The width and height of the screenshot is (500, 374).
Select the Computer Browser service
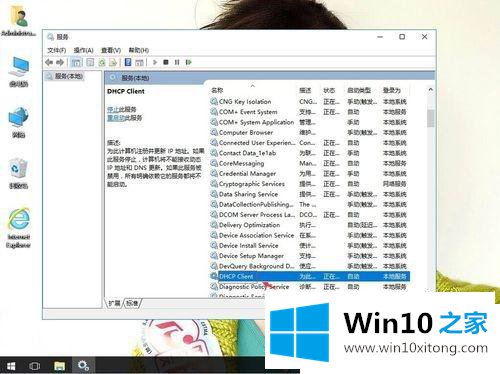tap(309, 133)
